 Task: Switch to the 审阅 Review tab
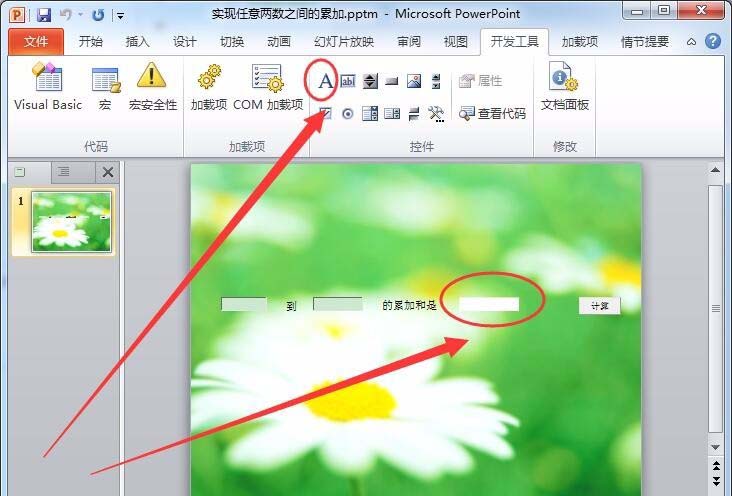point(409,42)
